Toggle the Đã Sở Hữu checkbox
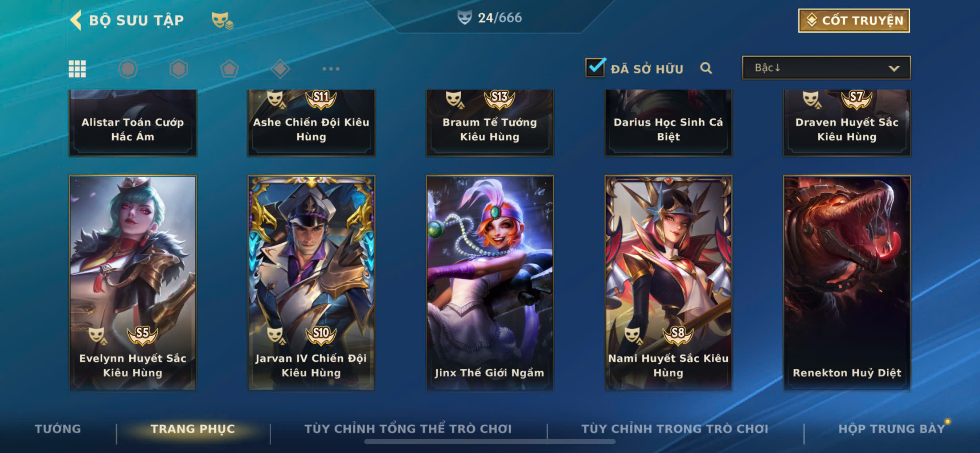The height and width of the screenshot is (453, 980). coord(595,68)
